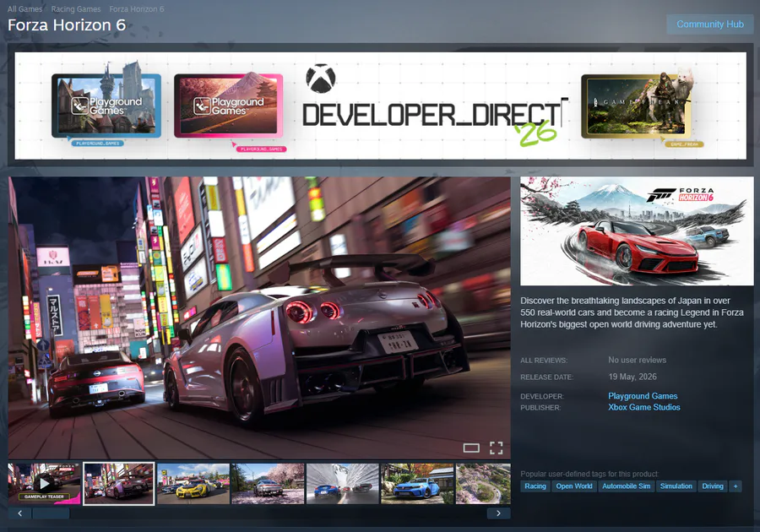Image resolution: width=760 pixels, height=532 pixels.
Task: Open the Forza Horizon 6 capsule artwork
Action: pyautogui.click(x=637, y=231)
